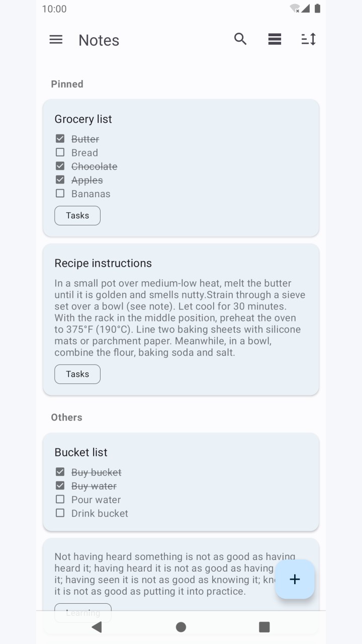Uncheck the Butter checkbox

pos(60,138)
